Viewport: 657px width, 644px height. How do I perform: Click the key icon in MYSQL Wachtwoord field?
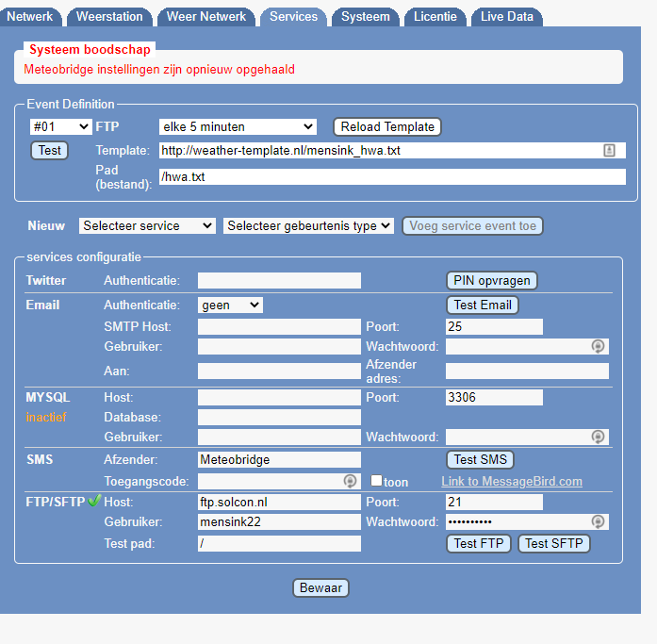[597, 438]
